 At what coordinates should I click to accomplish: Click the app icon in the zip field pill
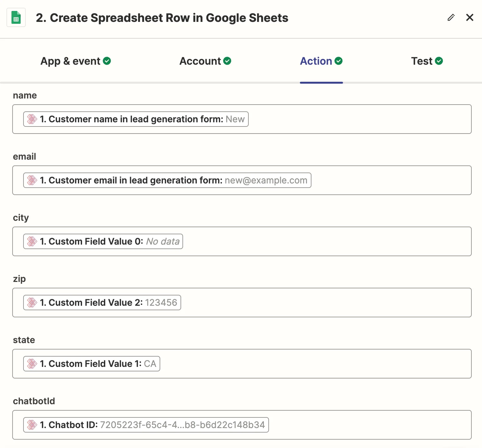(x=32, y=303)
